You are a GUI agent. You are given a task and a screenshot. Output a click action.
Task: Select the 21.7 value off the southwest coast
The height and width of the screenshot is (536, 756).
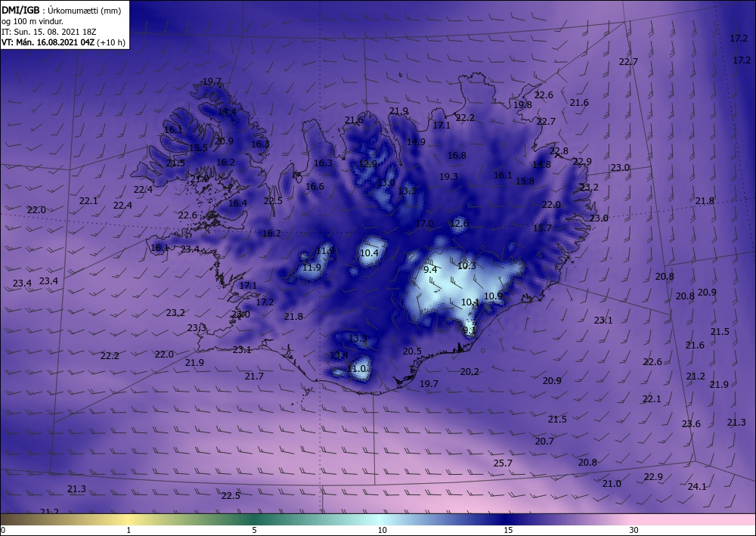pyautogui.click(x=254, y=376)
